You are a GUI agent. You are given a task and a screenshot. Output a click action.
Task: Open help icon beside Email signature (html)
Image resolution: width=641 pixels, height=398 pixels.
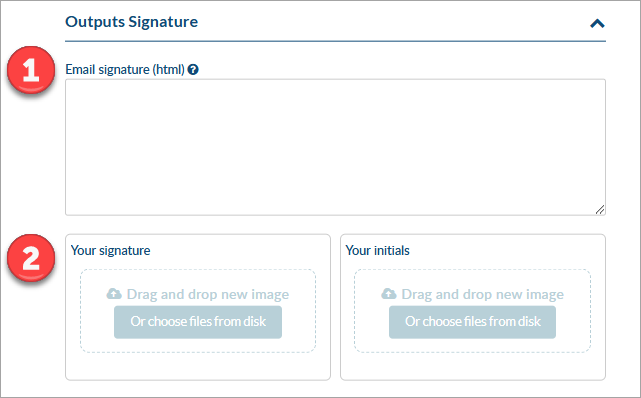click(x=193, y=70)
